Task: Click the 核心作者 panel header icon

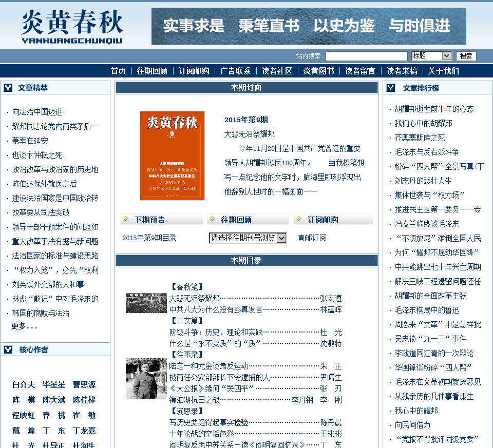Action: pos(8,349)
